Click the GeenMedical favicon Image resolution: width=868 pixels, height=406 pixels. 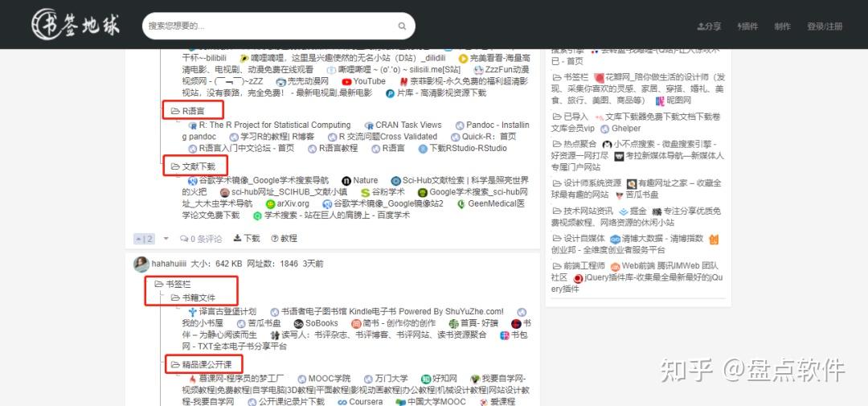point(461,204)
